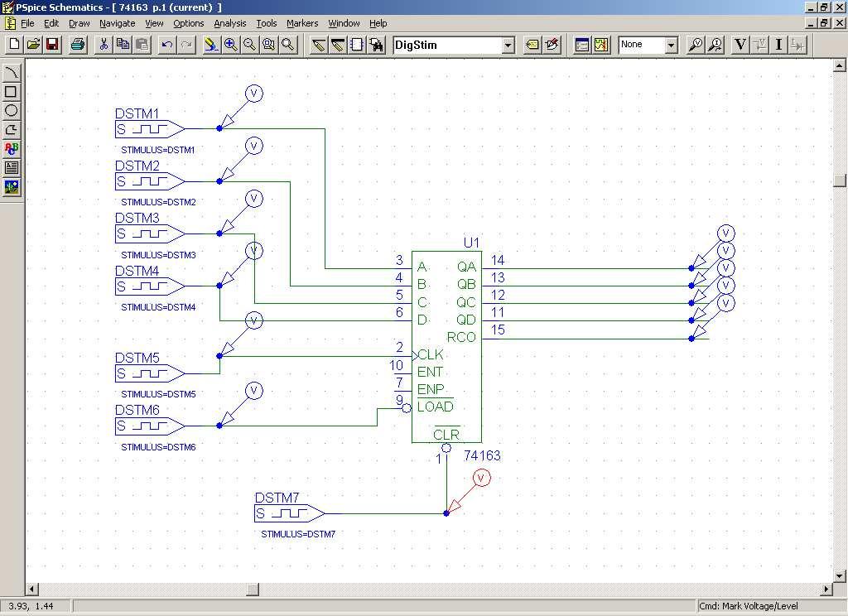The height and width of the screenshot is (616, 848).
Task: Select the STIMULUS=DSTM1 attribute text
Action: click(x=158, y=151)
